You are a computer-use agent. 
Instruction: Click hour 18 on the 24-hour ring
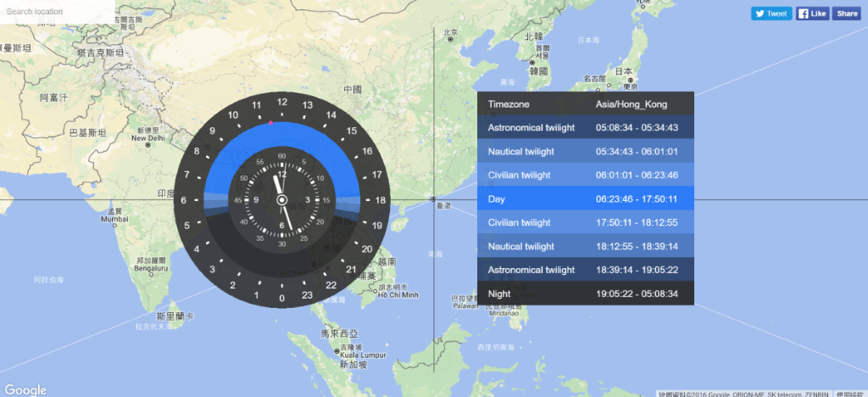coord(380,200)
